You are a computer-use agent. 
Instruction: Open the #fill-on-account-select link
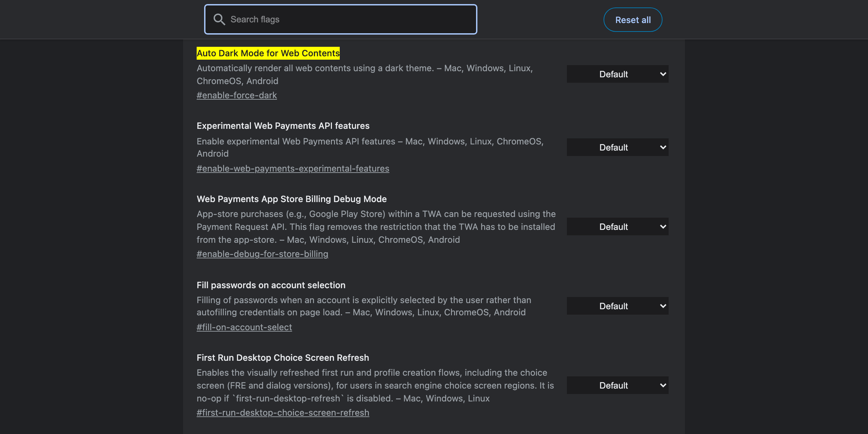tap(244, 327)
